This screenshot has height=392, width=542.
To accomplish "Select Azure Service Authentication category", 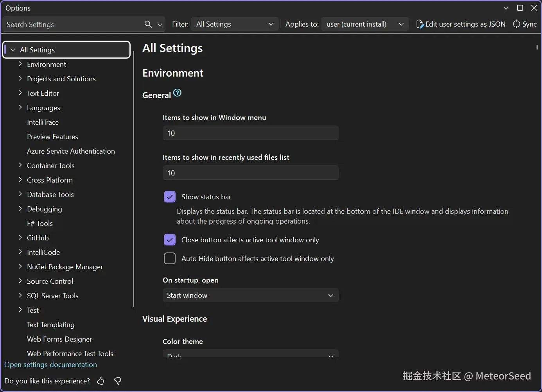I will coord(71,151).
